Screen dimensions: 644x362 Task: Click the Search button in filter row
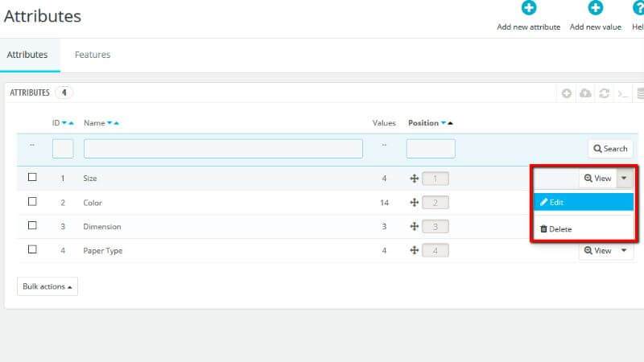point(610,149)
